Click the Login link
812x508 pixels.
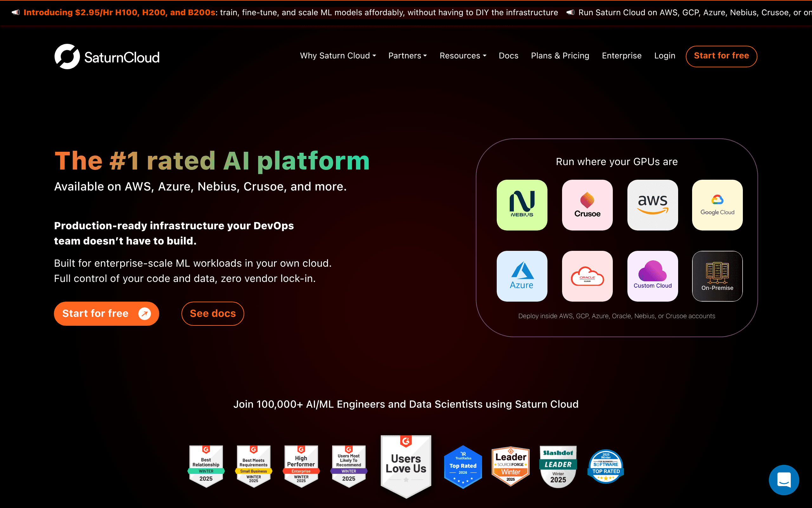pyautogui.click(x=665, y=56)
